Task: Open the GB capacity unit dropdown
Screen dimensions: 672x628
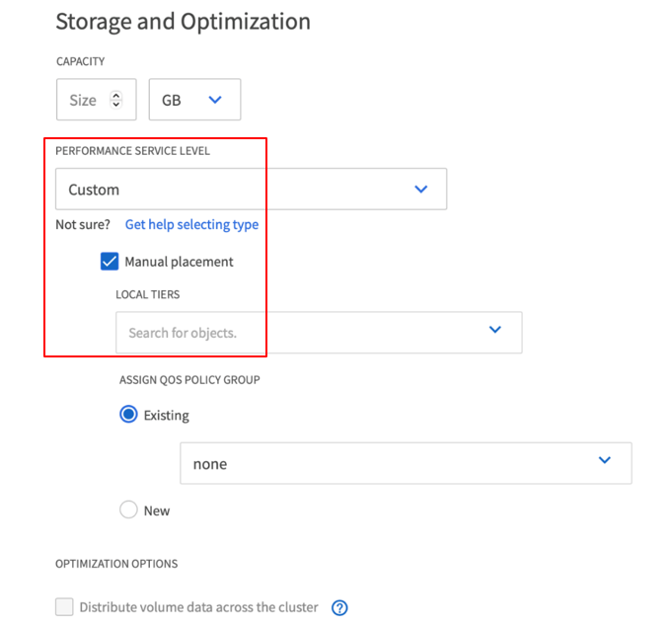Action: pyautogui.click(x=194, y=100)
